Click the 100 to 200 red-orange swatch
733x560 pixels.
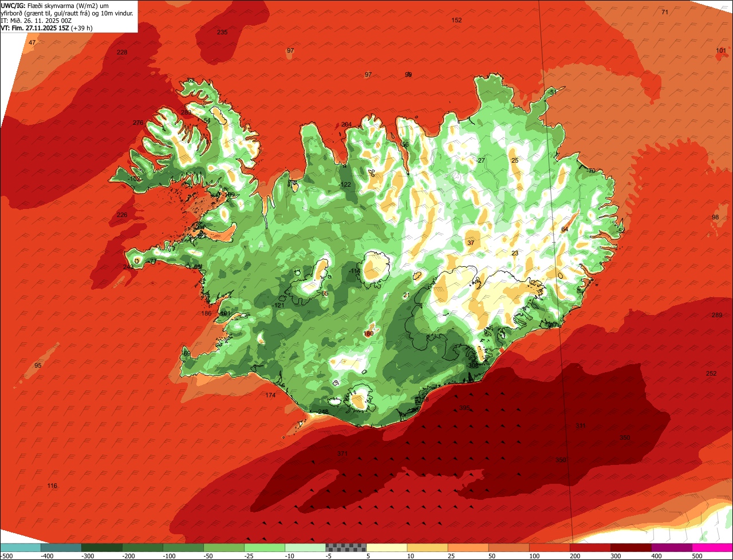point(549,547)
